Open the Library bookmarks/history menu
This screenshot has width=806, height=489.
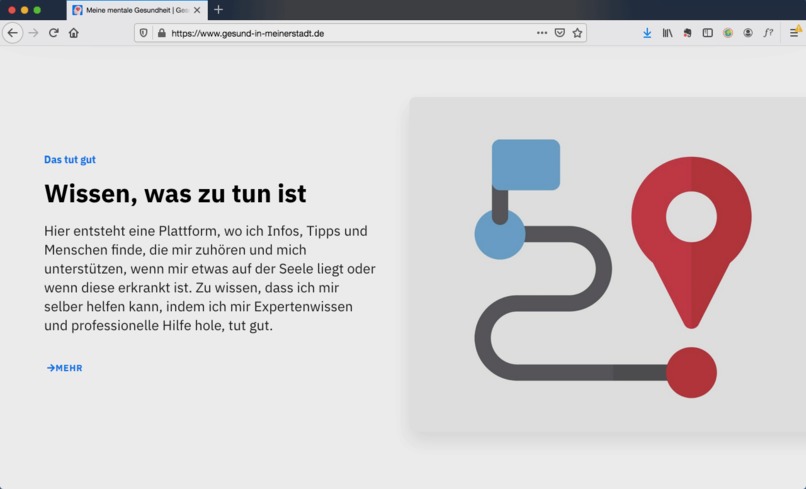[x=667, y=33]
